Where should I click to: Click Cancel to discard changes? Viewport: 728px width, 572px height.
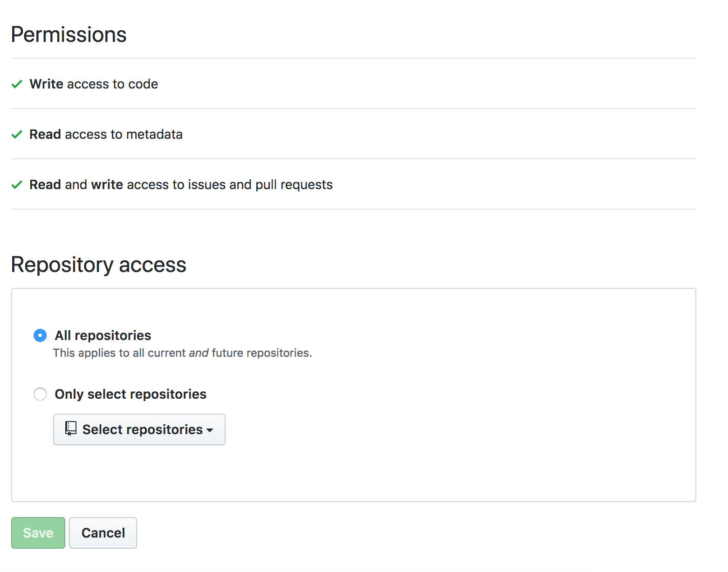coord(103,532)
